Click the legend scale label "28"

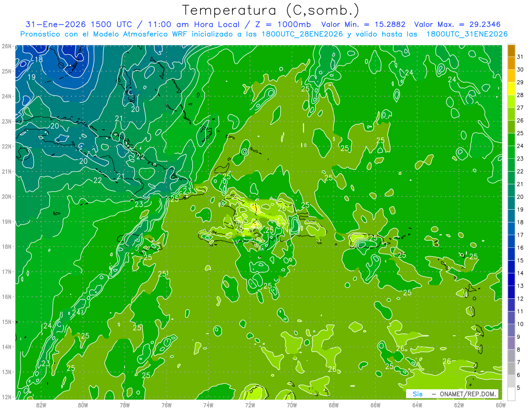pyautogui.click(x=520, y=95)
